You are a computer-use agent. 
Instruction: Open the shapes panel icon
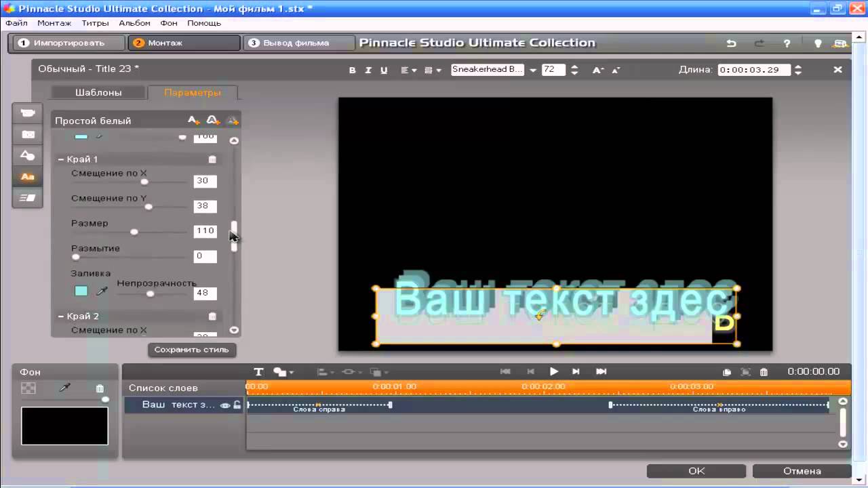pos(28,155)
